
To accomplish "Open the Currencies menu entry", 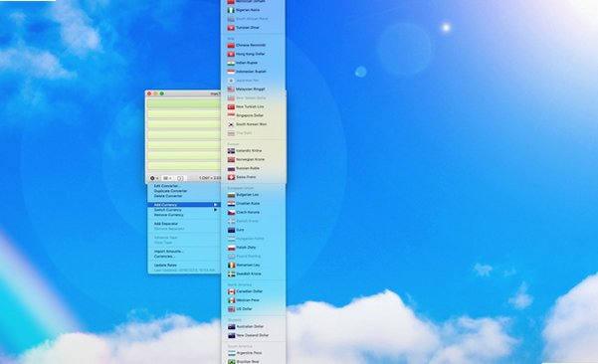I will click(x=164, y=257).
